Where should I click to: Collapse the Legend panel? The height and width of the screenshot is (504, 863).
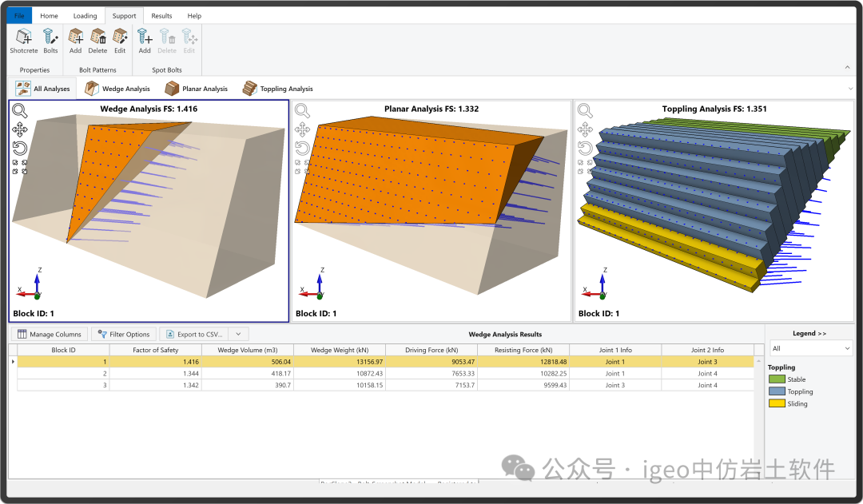(809, 333)
